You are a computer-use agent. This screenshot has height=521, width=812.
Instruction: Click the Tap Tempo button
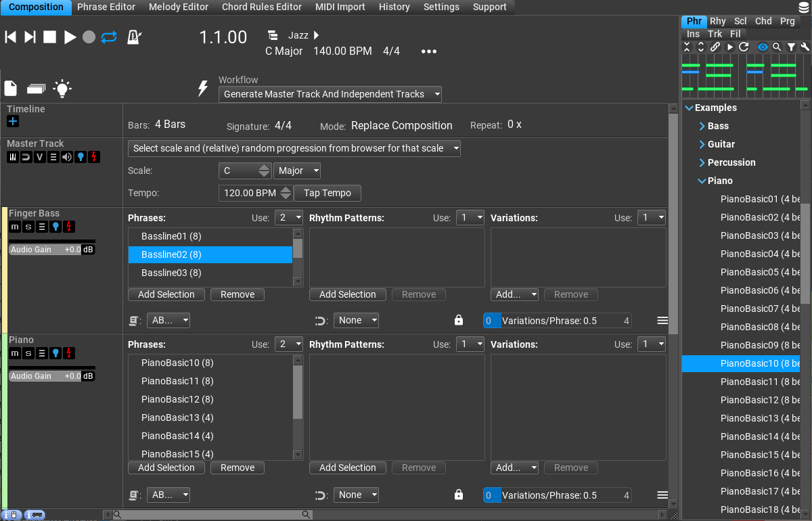328,193
